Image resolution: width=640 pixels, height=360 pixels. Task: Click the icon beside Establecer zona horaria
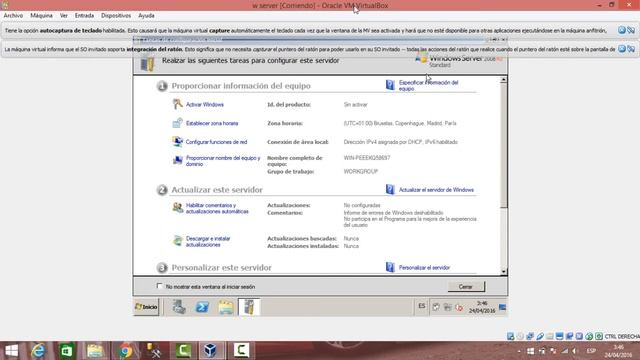177,123
